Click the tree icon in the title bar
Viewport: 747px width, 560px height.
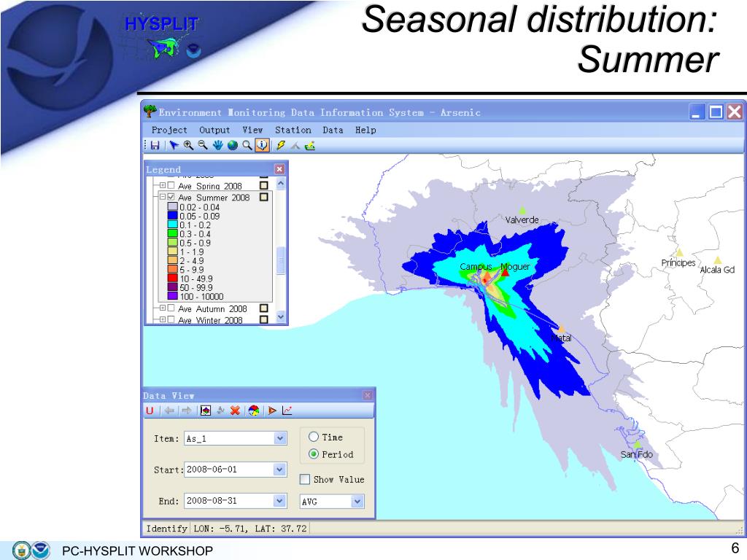pos(150,112)
